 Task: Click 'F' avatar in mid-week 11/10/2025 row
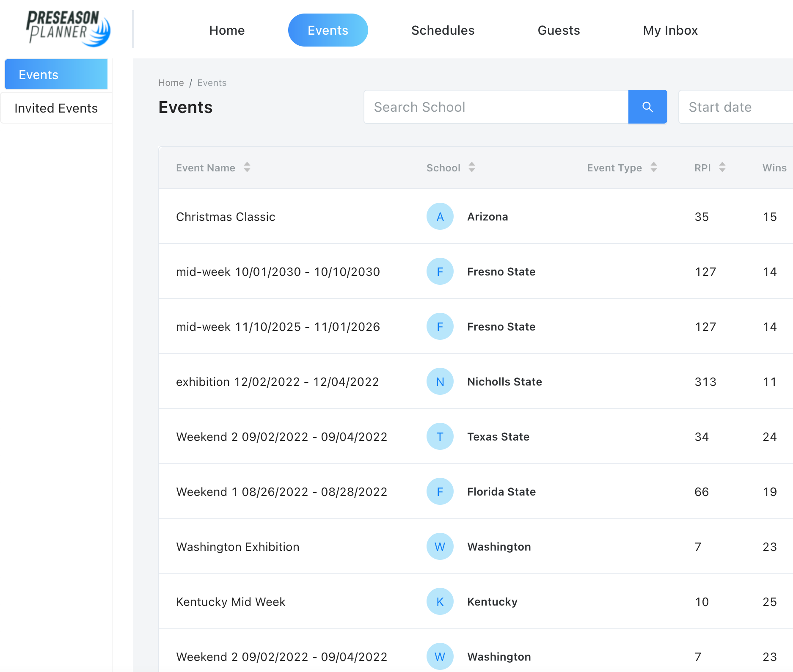click(x=440, y=326)
